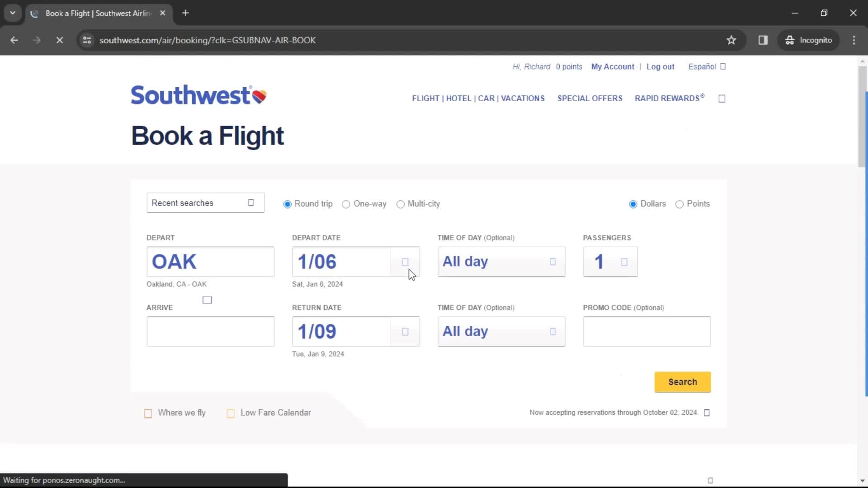Screen dimensions: 868x488
Task: Click the browser extensions icon
Action: [763, 40]
